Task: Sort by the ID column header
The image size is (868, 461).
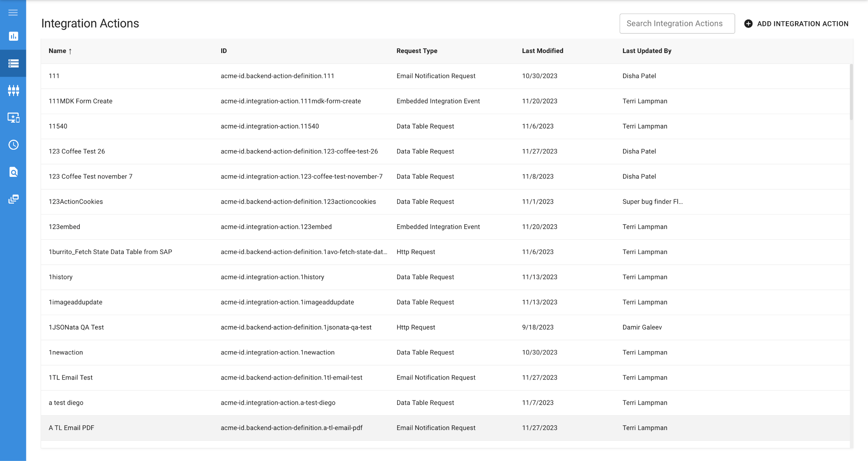Action: pos(224,51)
